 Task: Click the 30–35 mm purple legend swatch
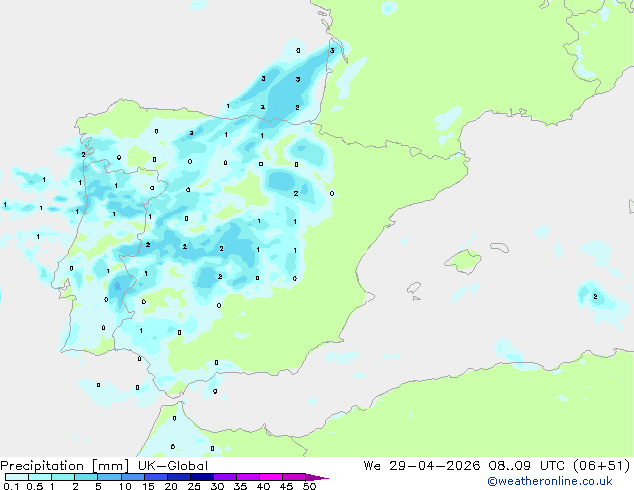[225, 477]
